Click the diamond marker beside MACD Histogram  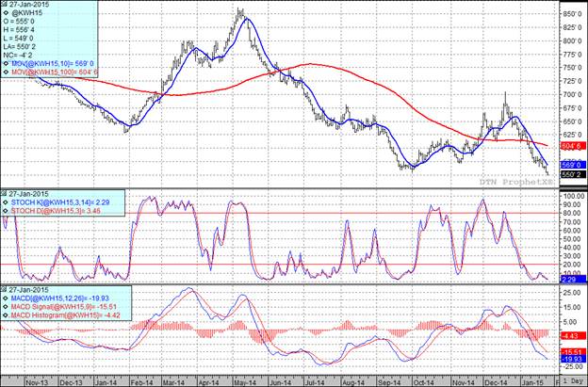point(6,315)
